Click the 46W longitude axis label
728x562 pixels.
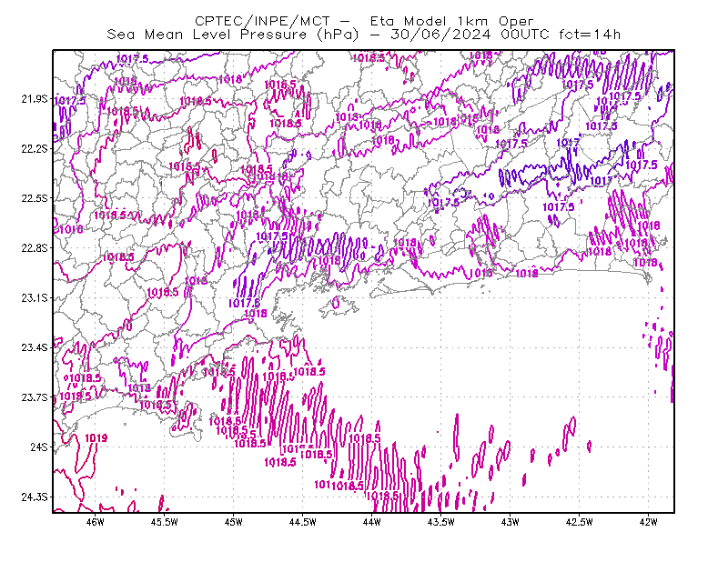96,522
